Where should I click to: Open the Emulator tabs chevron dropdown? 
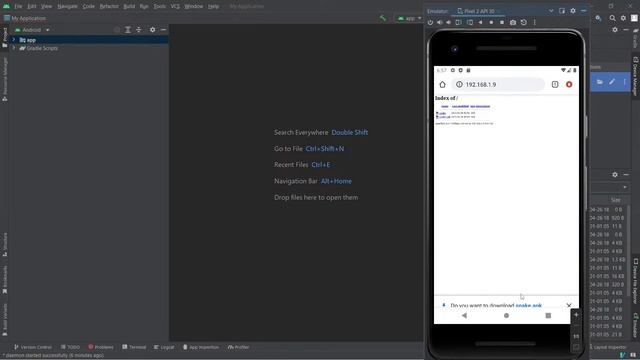coord(551,11)
